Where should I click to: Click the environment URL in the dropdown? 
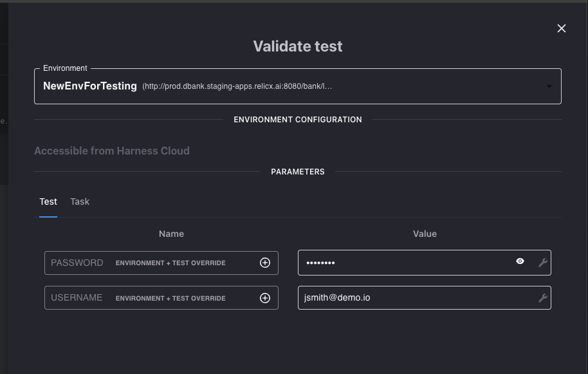[237, 86]
